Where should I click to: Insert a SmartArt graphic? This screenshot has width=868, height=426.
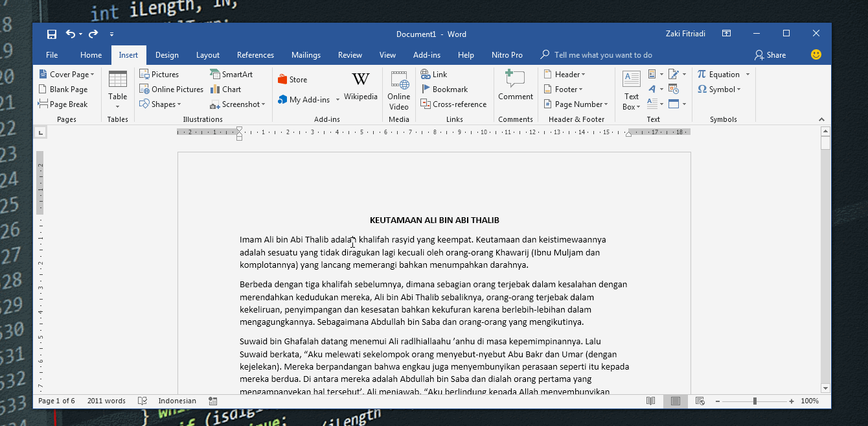point(231,75)
